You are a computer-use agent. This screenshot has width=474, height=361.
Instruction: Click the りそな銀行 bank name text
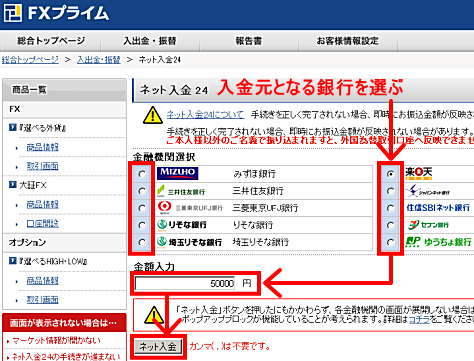tap(253, 225)
